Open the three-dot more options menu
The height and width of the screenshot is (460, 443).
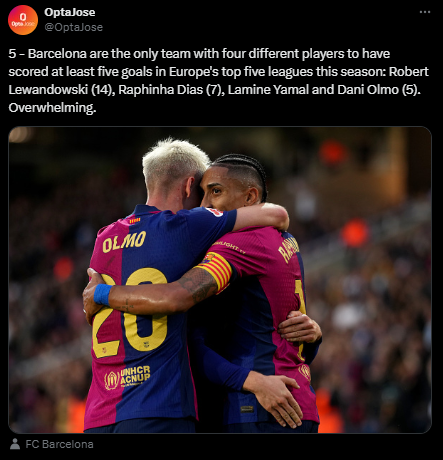click(425, 12)
